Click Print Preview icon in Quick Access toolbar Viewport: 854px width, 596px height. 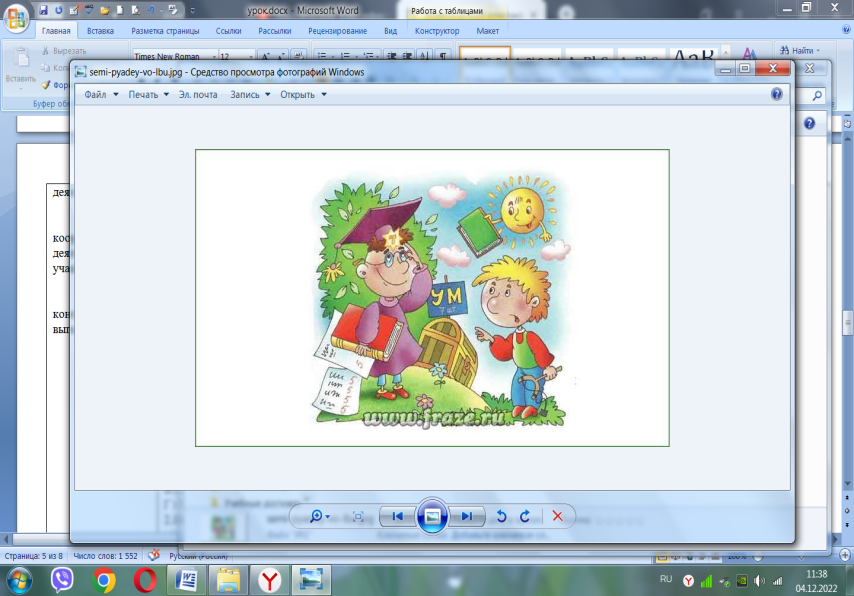point(135,10)
